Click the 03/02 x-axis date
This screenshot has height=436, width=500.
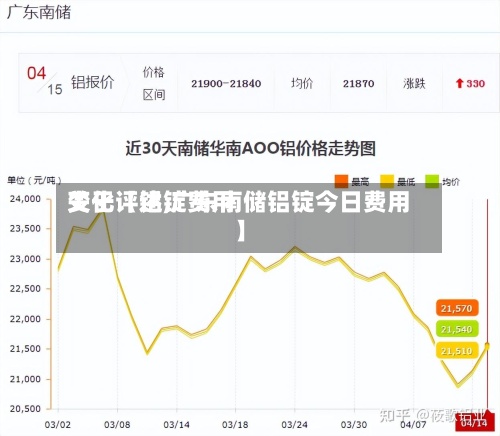pos(58,425)
